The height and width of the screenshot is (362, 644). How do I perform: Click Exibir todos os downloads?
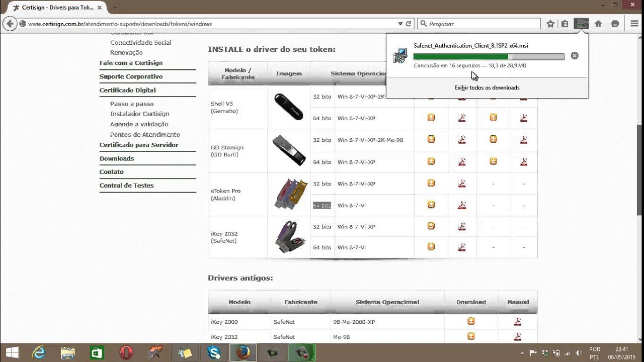coord(487,87)
